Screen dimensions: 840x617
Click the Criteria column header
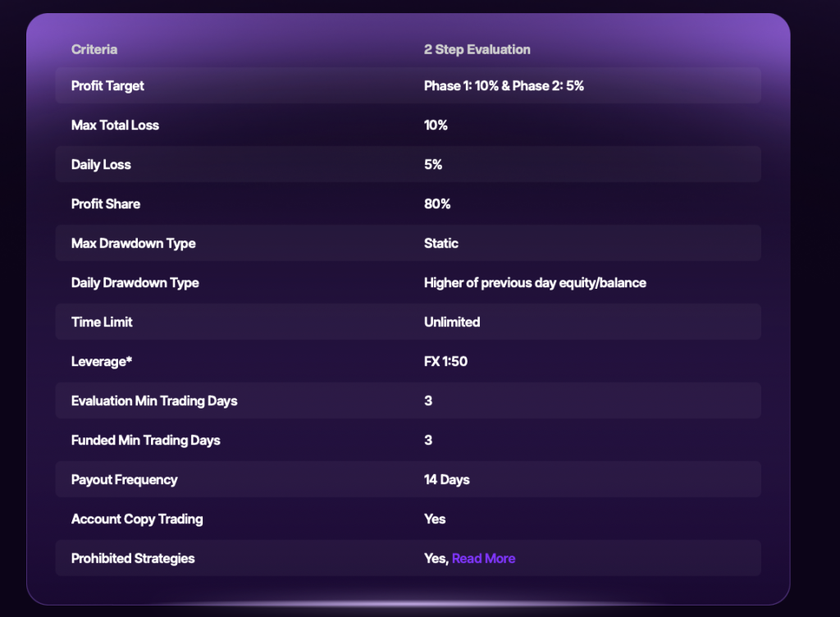(94, 49)
